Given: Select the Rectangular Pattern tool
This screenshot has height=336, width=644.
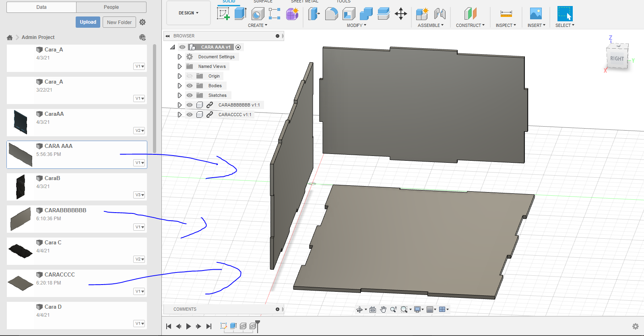Looking at the screenshot, I should click(x=275, y=14).
